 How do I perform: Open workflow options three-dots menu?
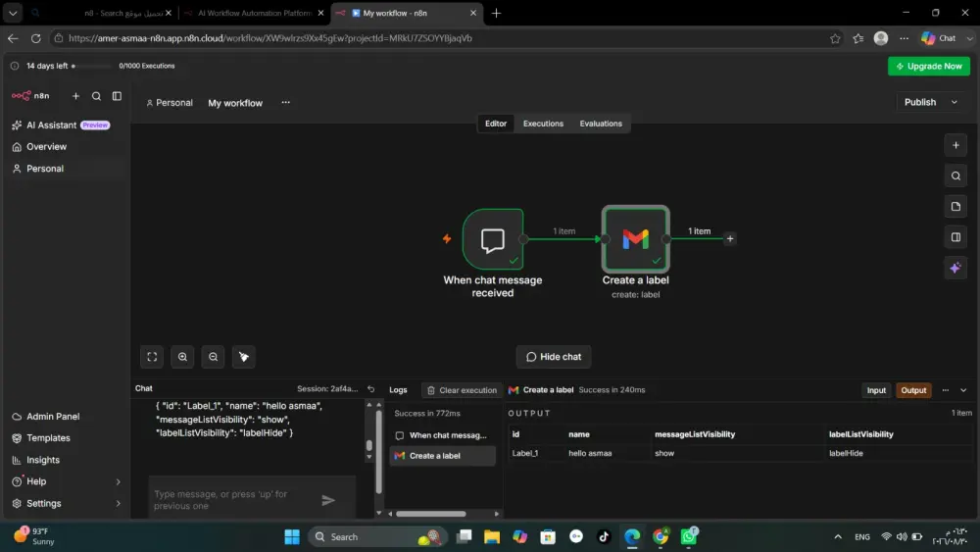(x=285, y=103)
